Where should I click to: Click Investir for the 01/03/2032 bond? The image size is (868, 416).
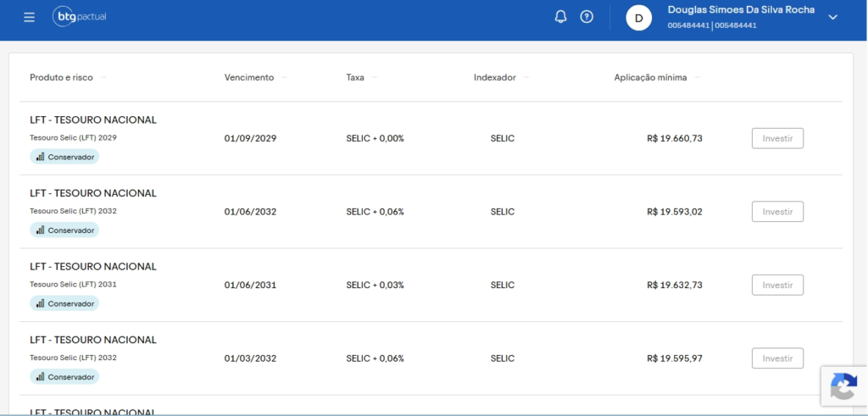pyautogui.click(x=777, y=358)
